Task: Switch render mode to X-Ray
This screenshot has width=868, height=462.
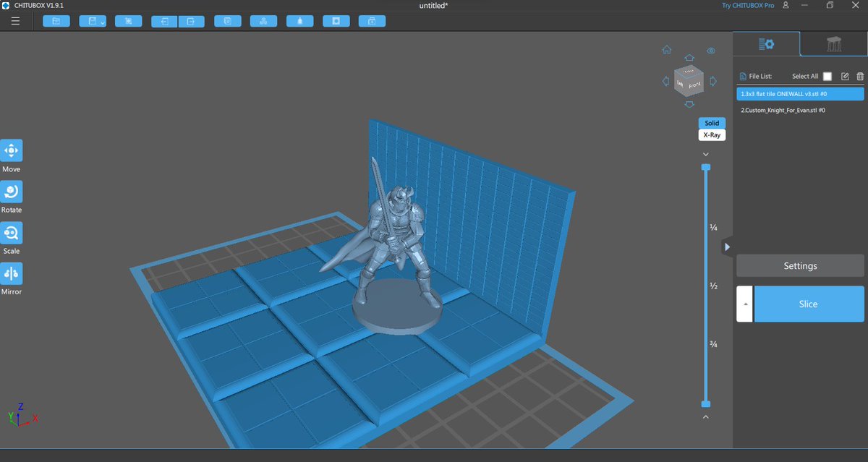Action: [x=712, y=134]
